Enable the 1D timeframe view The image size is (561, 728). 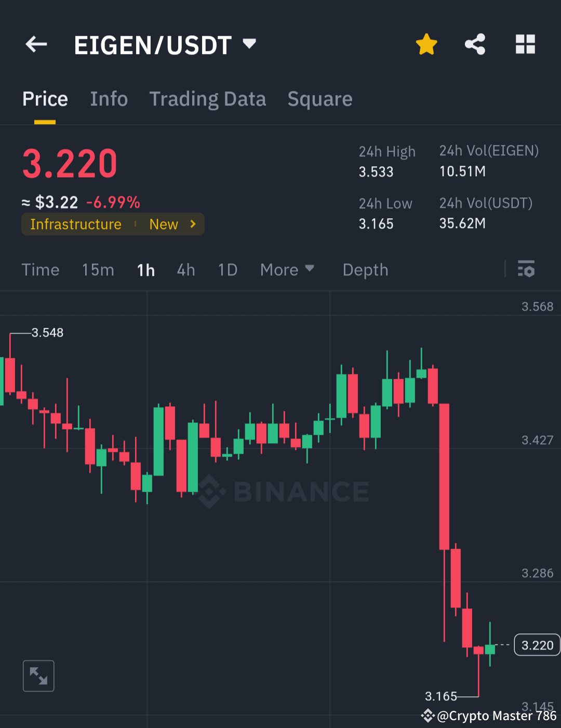pyautogui.click(x=227, y=269)
